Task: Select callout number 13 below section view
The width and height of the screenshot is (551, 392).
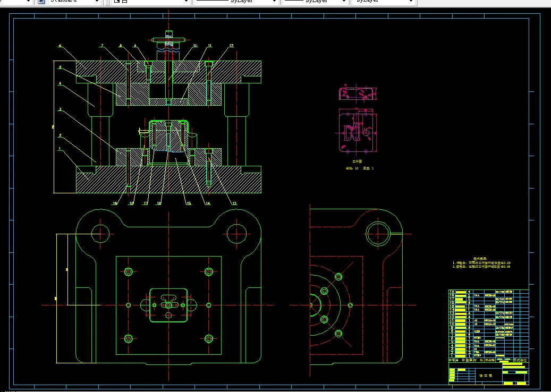Action: [234, 203]
